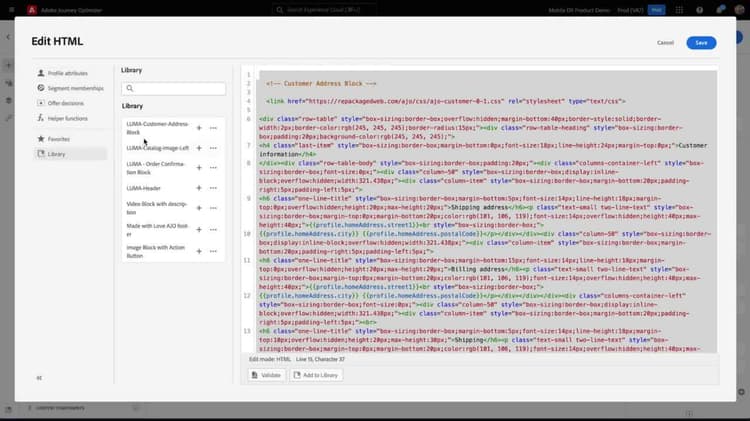
Task: Click 'Edit mode: HTML' status text
Action: 270,359
